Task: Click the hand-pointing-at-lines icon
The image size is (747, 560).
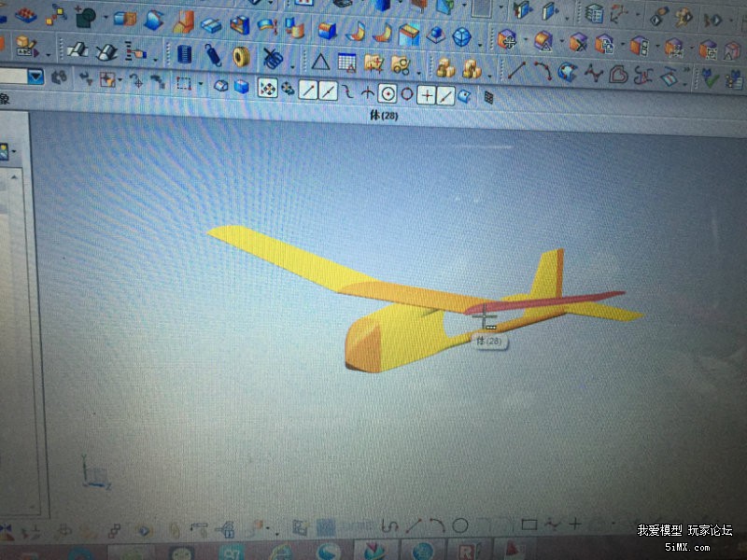Action: 135,52
